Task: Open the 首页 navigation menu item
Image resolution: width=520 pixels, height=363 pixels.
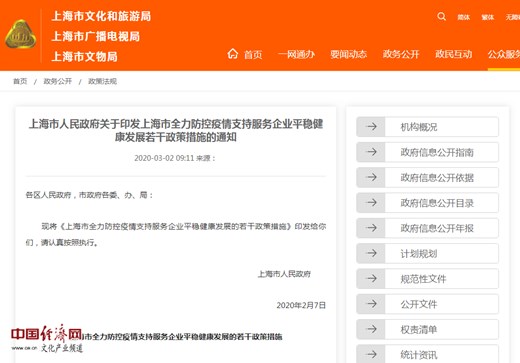Action: [253, 54]
